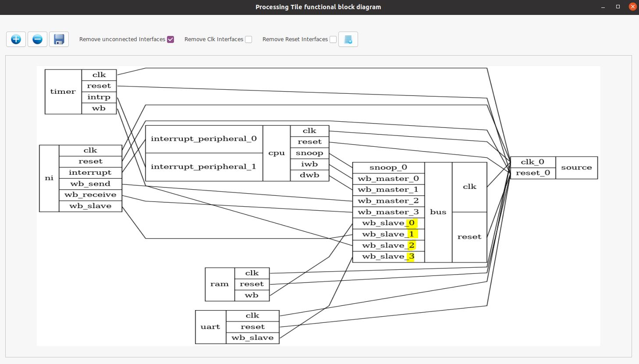
Task: Click the 'timer' block label
Action: point(63,92)
